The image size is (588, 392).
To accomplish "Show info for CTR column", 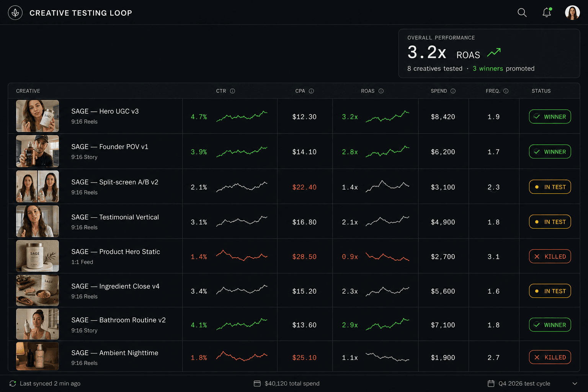I will coord(232,91).
